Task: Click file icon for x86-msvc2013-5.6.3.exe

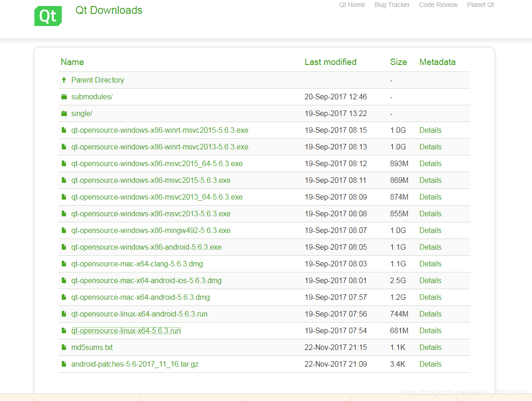Action: coord(64,213)
